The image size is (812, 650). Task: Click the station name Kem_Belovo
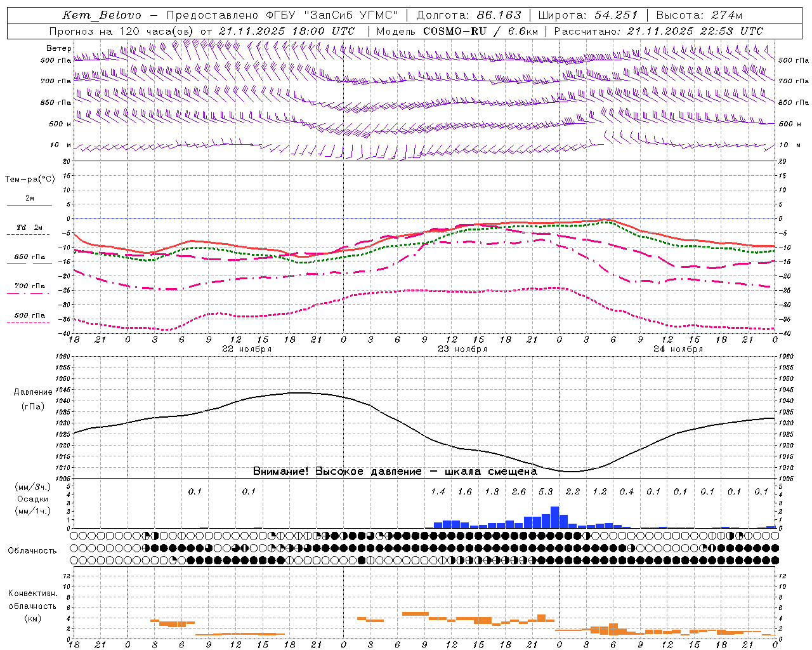[x=102, y=15]
